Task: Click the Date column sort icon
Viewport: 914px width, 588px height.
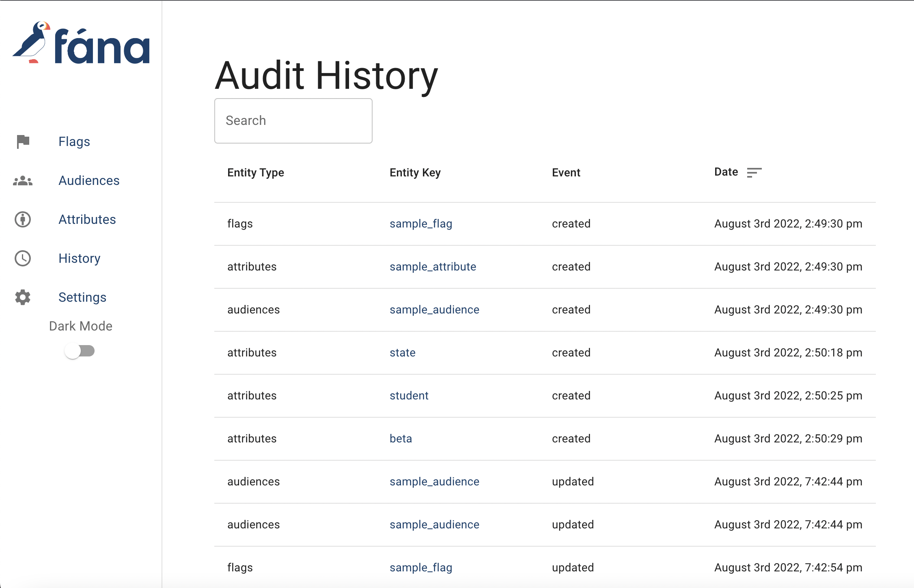Action: 754,172
